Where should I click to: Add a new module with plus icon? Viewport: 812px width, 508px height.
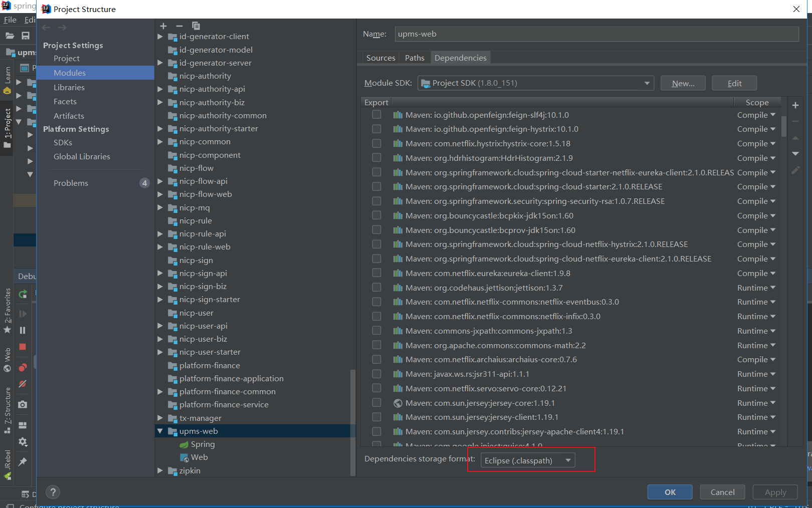point(163,26)
